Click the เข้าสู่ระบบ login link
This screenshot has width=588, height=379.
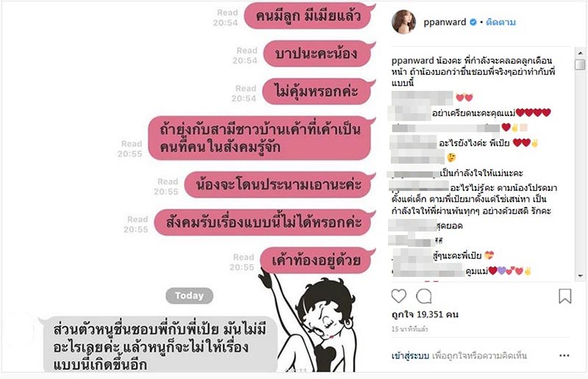tap(410, 355)
